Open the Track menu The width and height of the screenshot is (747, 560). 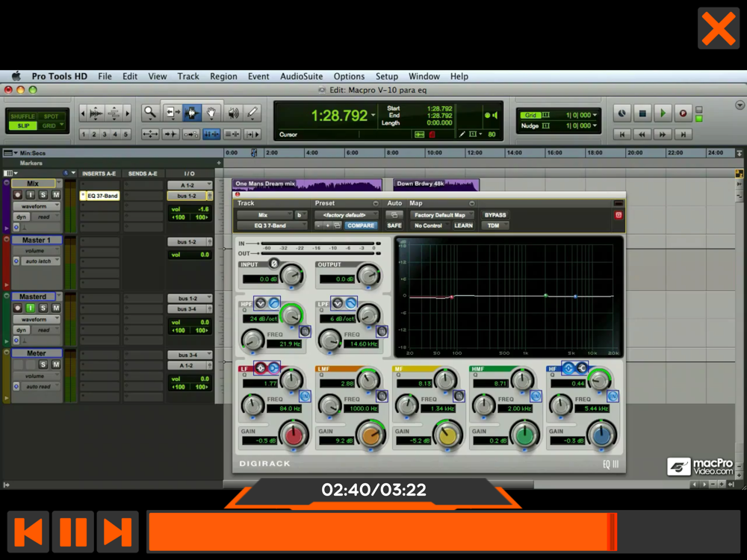coord(188,76)
